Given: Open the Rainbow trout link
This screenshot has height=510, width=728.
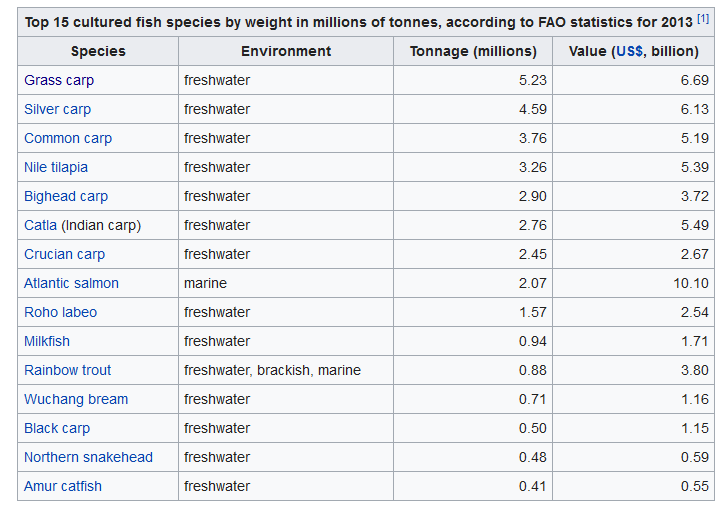Looking at the screenshot, I should point(68,370).
